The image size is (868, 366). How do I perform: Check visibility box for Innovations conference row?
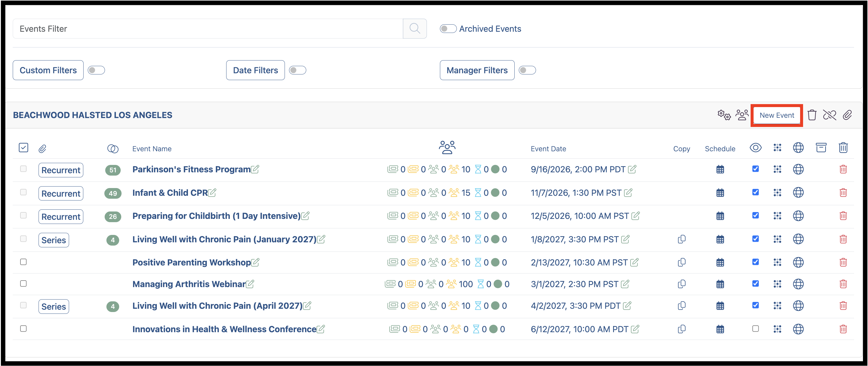[x=755, y=329]
